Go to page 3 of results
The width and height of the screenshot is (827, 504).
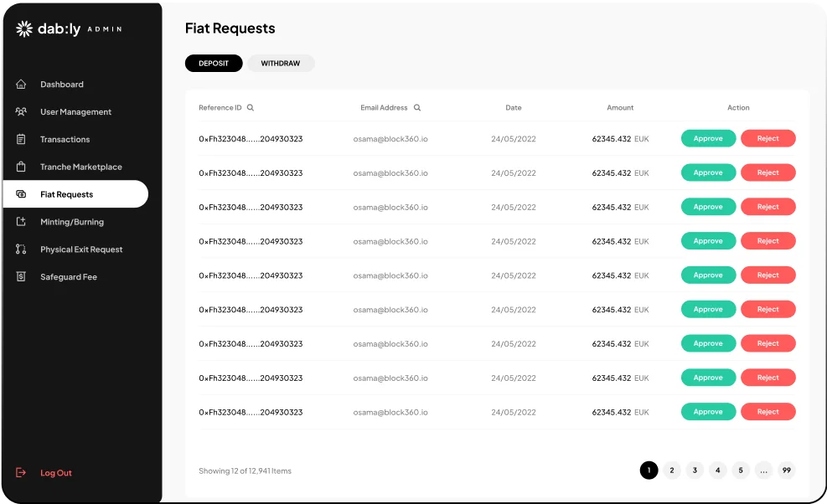point(695,471)
